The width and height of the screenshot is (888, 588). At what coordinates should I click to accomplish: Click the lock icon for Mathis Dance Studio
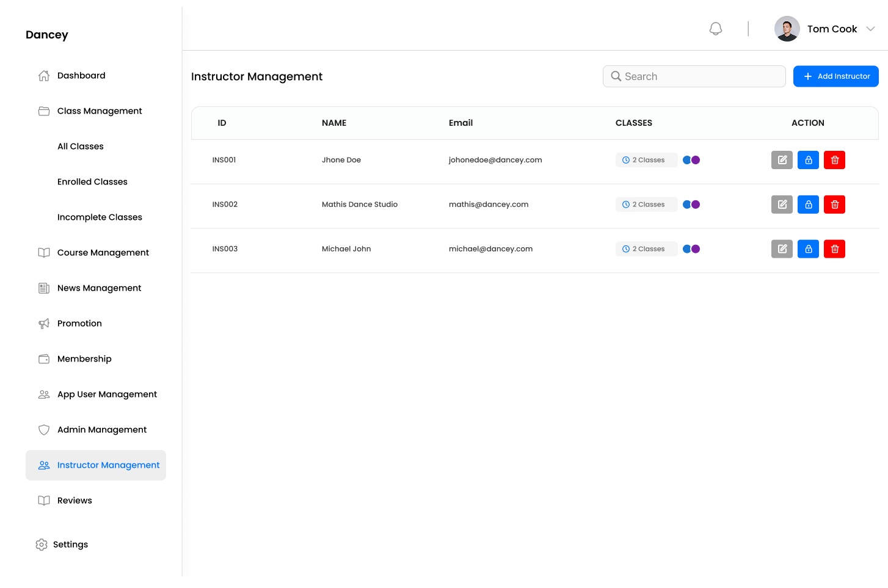pyautogui.click(x=808, y=204)
